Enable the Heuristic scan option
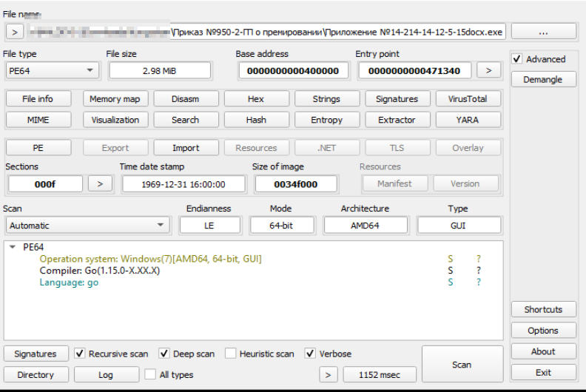The width and height of the screenshot is (586, 392). point(231,354)
